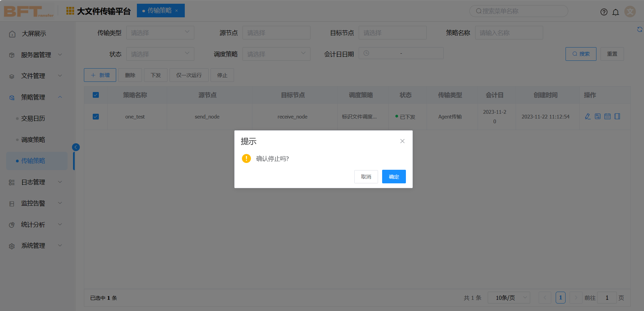This screenshot has height=311, width=644.
Task: Open the 10条/页 page size dropdown
Action: (509, 298)
